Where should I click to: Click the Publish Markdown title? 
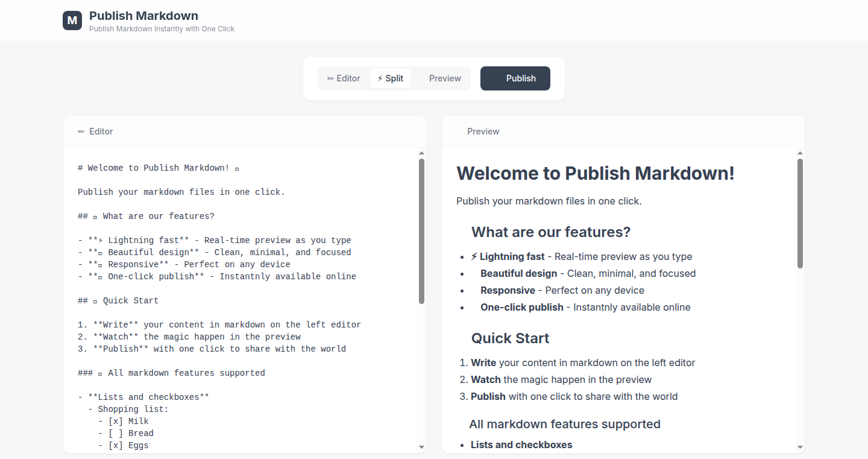[x=143, y=16]
